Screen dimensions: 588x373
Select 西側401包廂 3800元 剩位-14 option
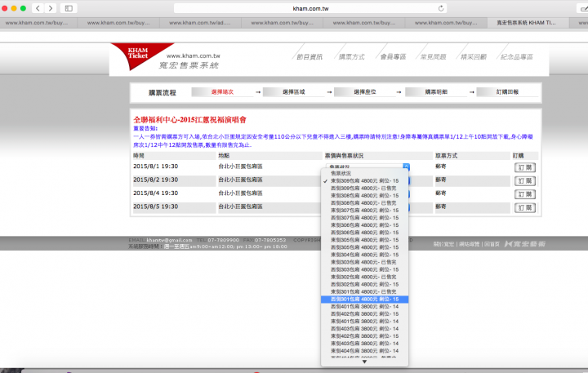[x=364, y=307]
